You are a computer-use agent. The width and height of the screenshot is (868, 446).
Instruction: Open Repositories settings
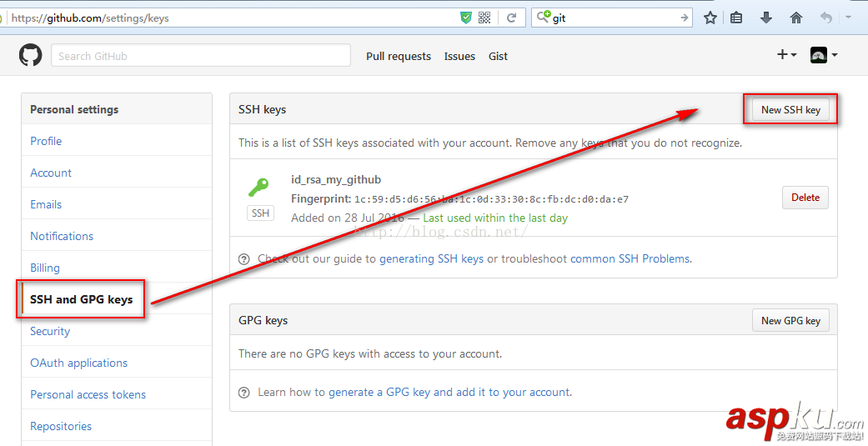click(x=61, y=426)
